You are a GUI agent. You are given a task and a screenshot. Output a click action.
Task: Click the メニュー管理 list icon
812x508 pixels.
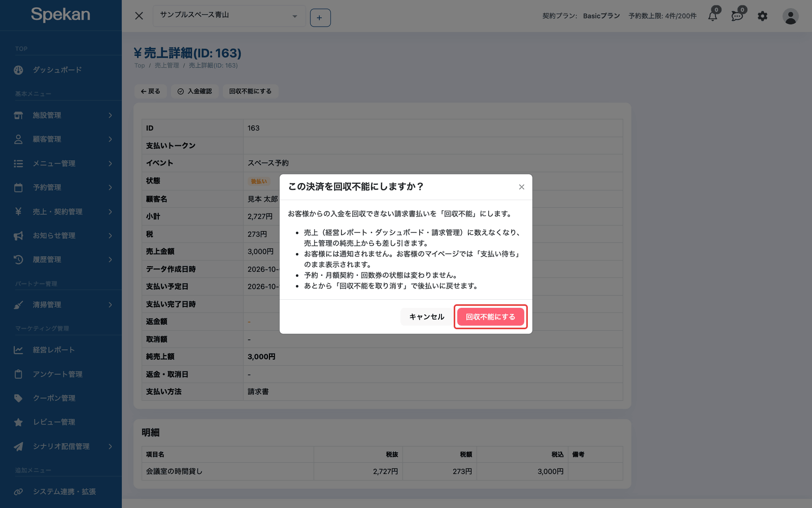coord(18,164)
